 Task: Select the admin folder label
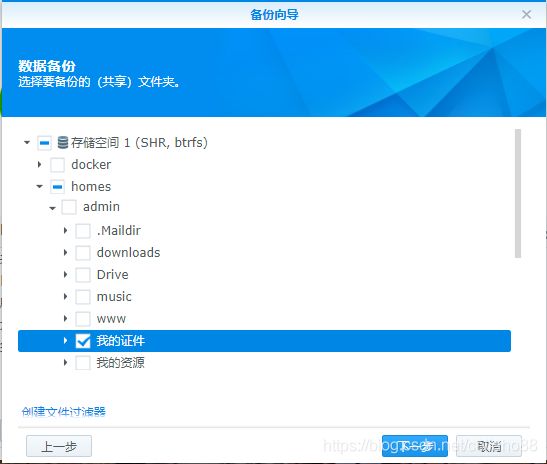coord(102,207)
